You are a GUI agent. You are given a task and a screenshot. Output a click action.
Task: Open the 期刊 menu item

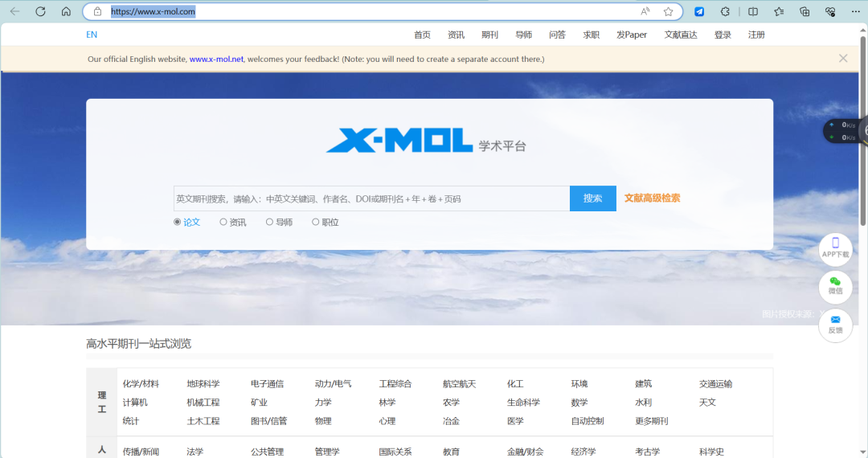[x=490, y=35]
